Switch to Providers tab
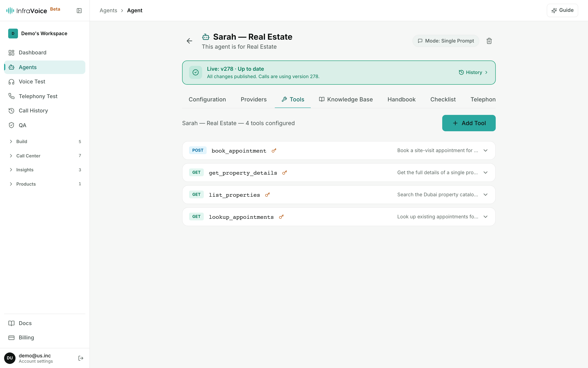The height and width of the screenshot is (368, 588). 254,99
